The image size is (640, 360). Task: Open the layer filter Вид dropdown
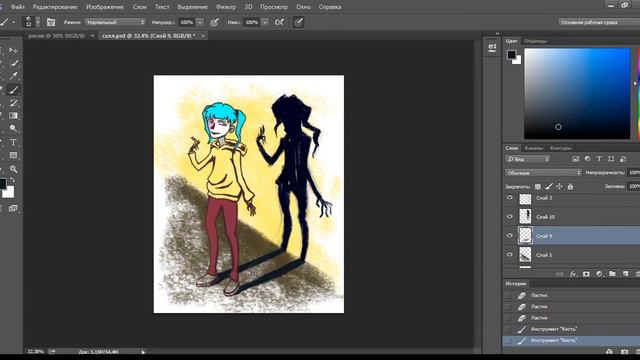(x=528, y=159)
